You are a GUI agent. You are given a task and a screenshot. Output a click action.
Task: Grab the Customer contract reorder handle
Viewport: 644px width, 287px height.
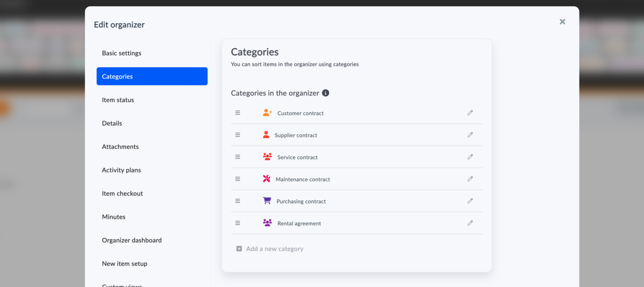point(238,113)
